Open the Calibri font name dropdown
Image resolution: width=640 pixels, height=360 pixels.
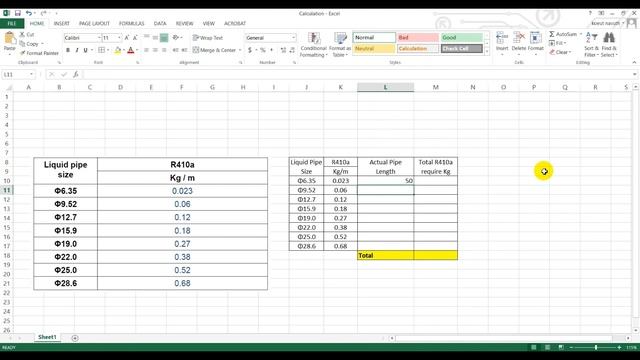(99, 38)
